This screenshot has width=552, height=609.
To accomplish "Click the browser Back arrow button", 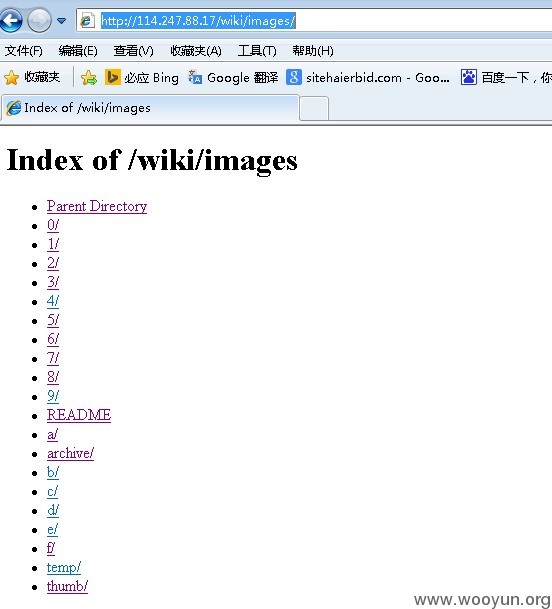I will [x=10, y=20].
